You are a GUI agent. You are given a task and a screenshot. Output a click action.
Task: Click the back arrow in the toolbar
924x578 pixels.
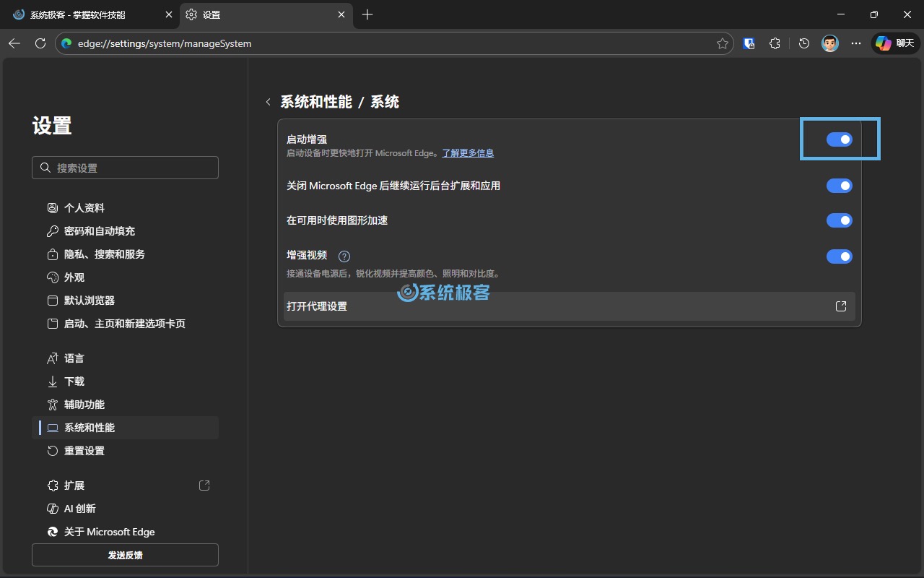click(x=14, y=43)
